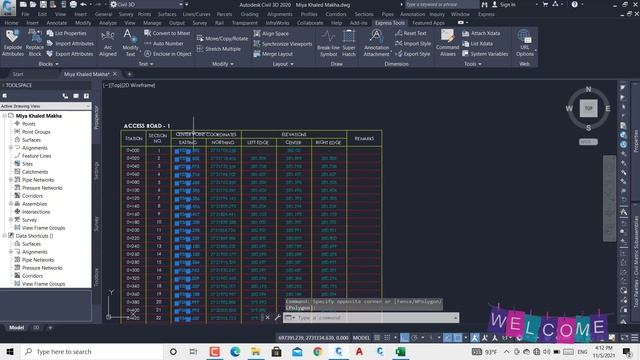
Task: Select the Model layout tab
Action: coord(16,327)
